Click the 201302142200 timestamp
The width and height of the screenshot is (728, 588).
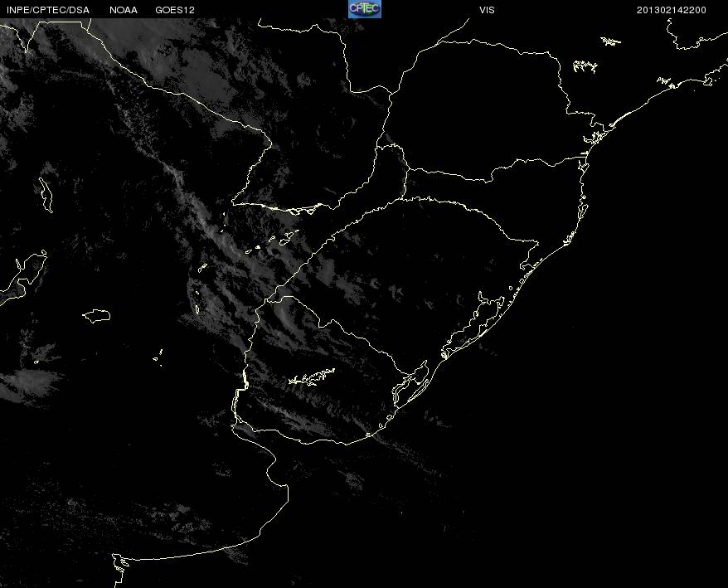click(x=672, y=10)
